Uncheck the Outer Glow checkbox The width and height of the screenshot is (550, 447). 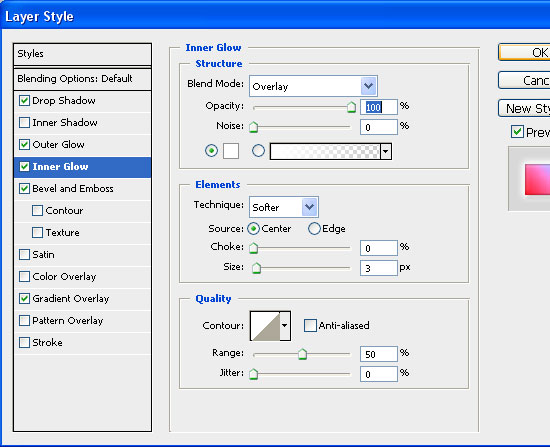point(24,145)
